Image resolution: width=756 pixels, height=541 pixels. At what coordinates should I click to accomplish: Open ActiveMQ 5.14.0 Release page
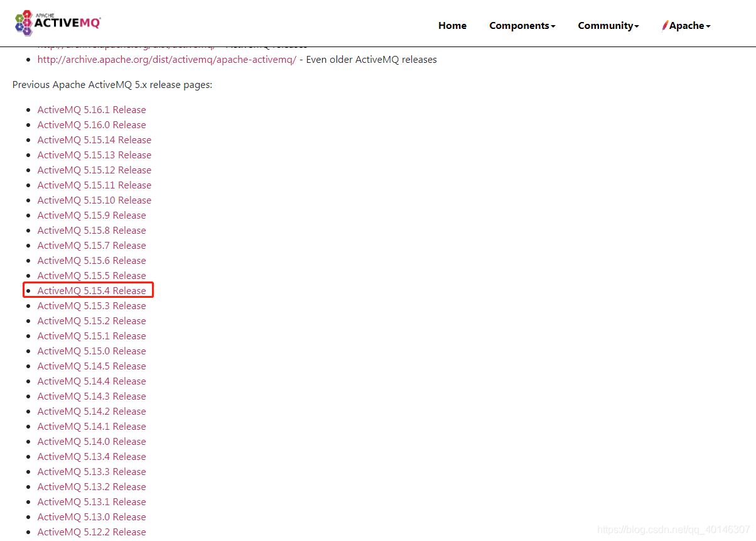pos(92,442)
